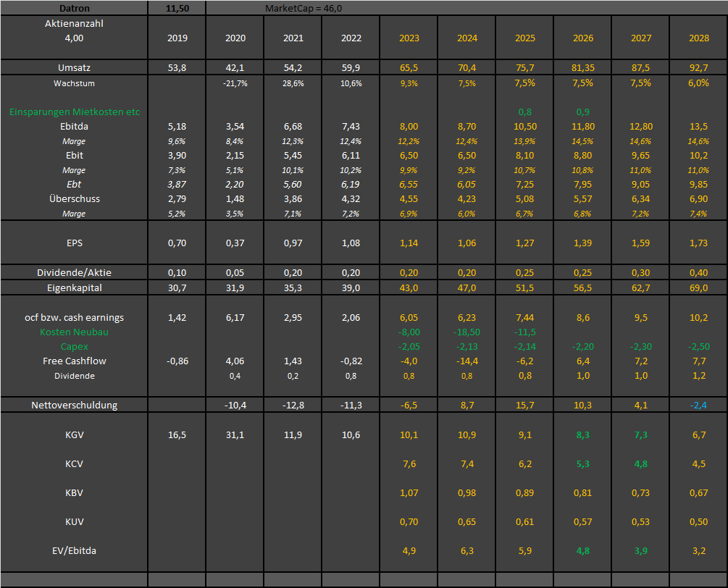Image resolution: width=728 pixels, height=588 pixels.
Task: Click cash earnings 2020 value "6,17"
Action: pyautogui.click(x=235, y=317)
